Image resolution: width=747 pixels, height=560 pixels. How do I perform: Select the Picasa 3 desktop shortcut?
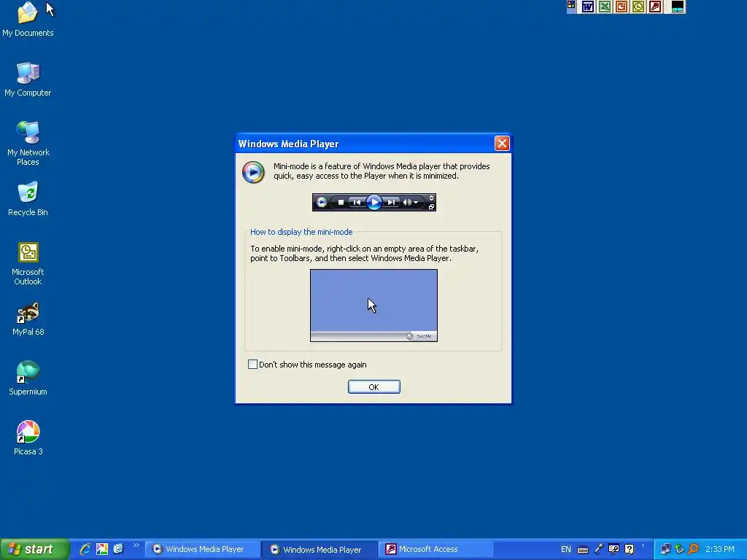point(28,438)
